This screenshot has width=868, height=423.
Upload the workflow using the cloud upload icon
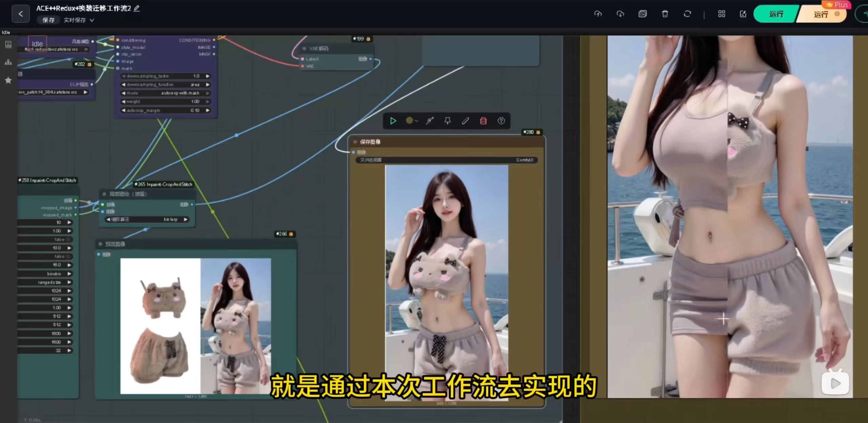coord(598,14)
